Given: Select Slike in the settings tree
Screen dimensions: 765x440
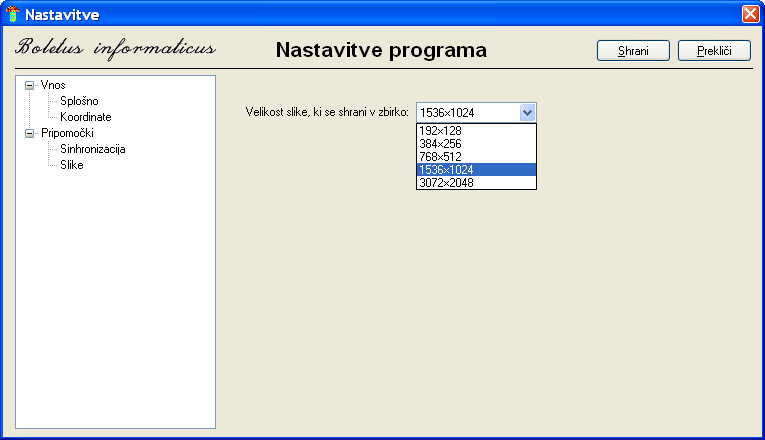Looking at the screenshot, I should (71, 165).
